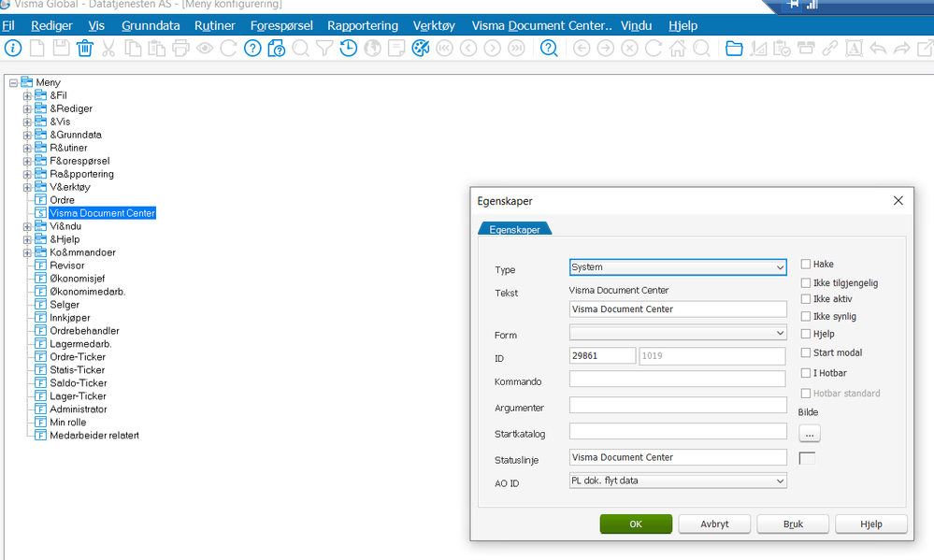The width and height of the screenshot is (934, 560).
Task: Open the Rutiner menu
Action: 214,25
